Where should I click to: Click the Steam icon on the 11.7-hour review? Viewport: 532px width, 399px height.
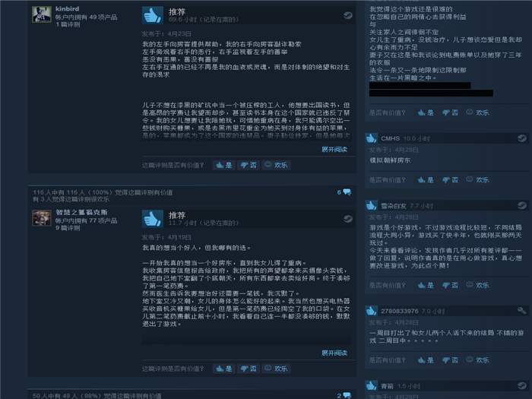(348, 219)
